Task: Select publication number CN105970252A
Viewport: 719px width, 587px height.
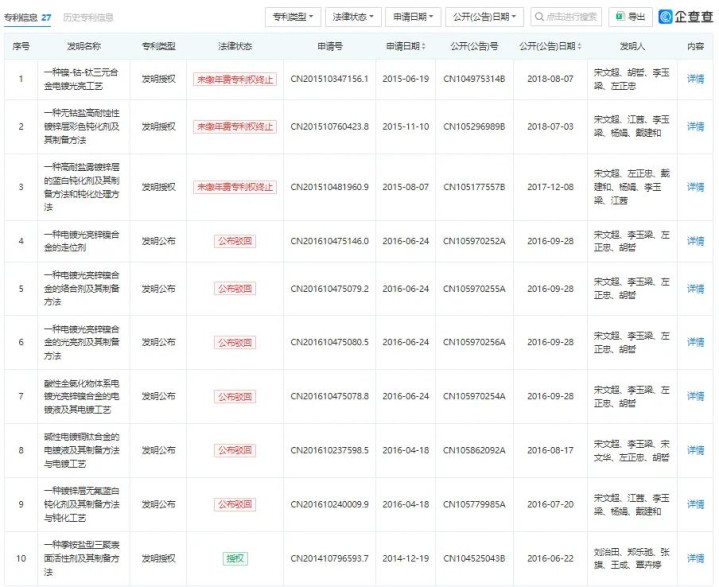Action: coord(474,241)
